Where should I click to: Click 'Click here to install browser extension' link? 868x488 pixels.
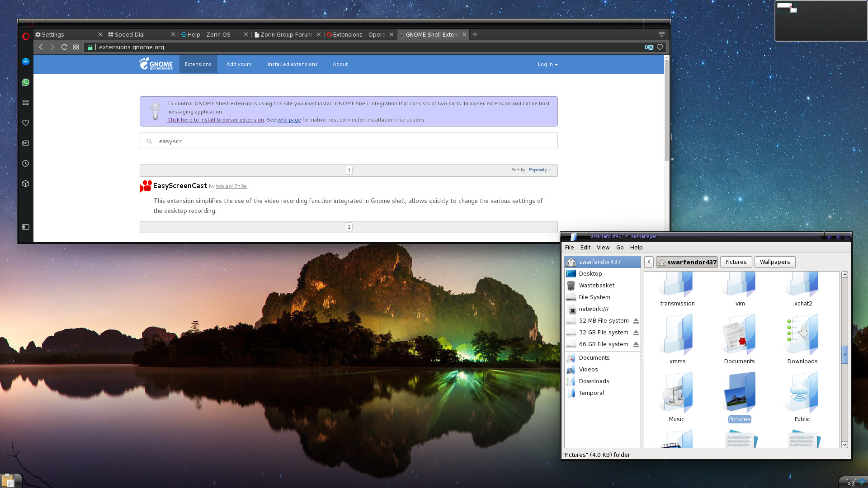click(x=216, y=120)
